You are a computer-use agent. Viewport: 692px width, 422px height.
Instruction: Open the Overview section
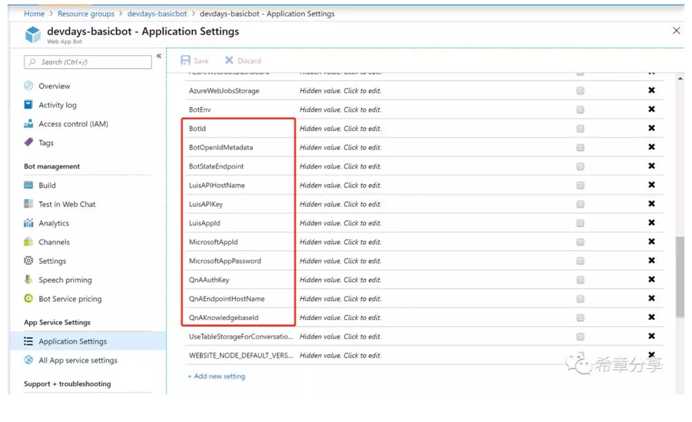pos(54,86)
